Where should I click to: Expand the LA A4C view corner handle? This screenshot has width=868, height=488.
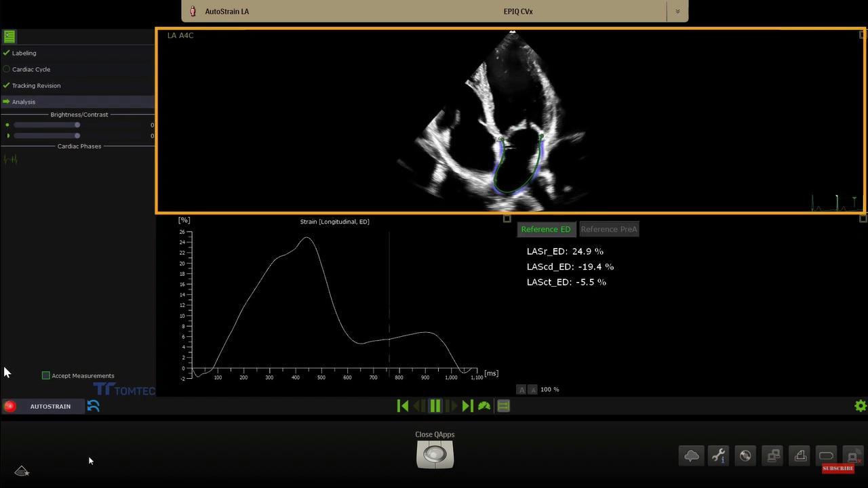tap(863, 35)
